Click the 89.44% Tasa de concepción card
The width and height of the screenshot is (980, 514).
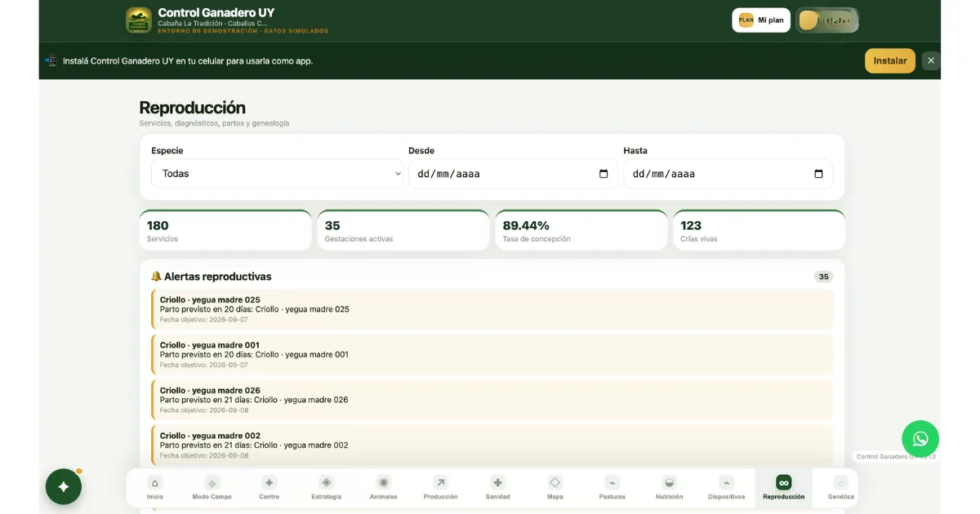(x=581, y=230)
